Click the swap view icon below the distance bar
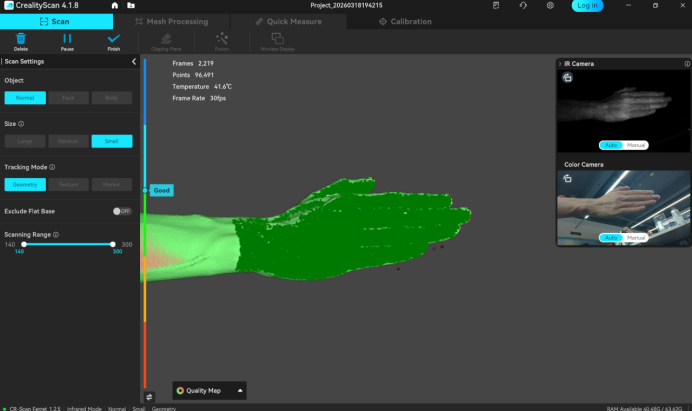This screenshot has width=692, height=411. (149, 397)
